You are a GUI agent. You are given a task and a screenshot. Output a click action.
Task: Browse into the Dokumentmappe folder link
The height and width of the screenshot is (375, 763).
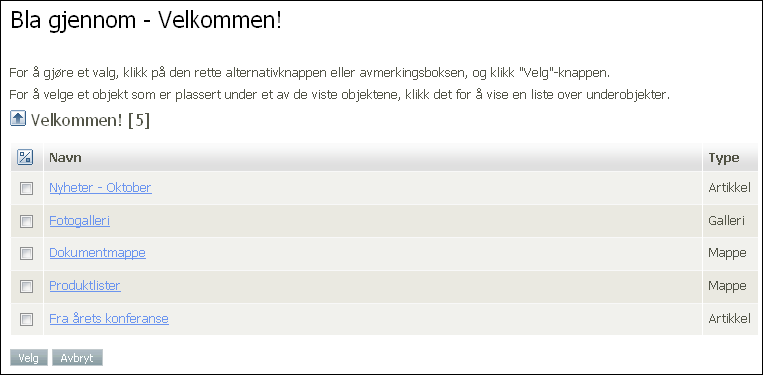(x=97, y=253)
